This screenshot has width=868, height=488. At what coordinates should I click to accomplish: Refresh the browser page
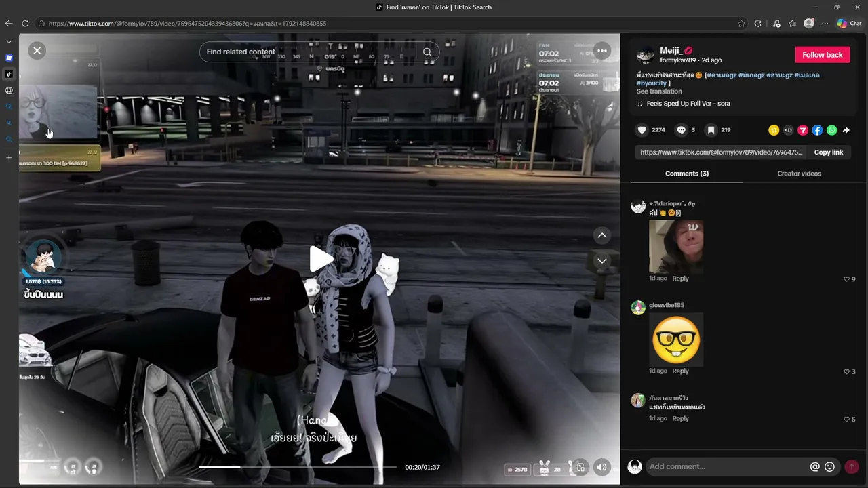click(25, 24)
